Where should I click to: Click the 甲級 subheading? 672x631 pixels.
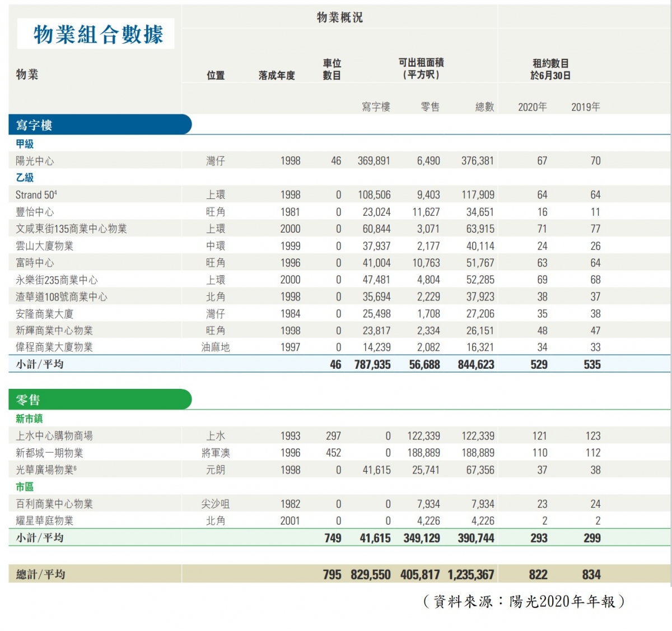25,144
